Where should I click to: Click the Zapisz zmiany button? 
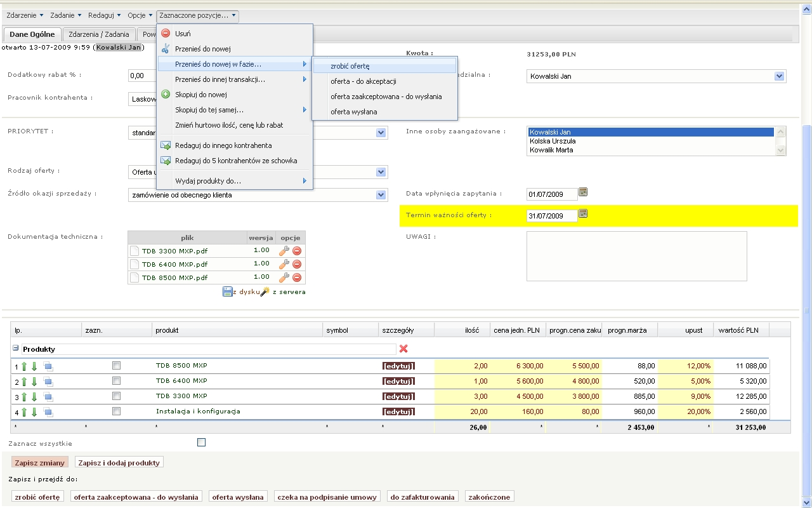click(x=39, y=462)
